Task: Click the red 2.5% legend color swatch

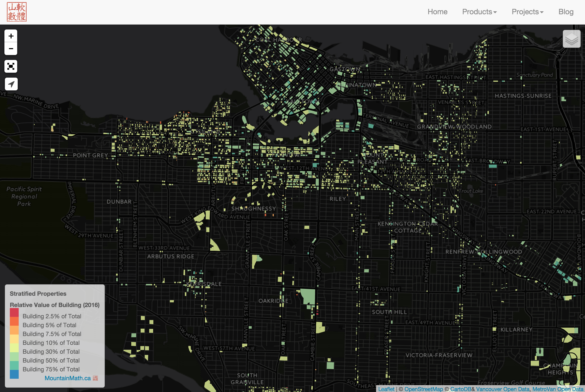Action: click(x=14, y=312)
